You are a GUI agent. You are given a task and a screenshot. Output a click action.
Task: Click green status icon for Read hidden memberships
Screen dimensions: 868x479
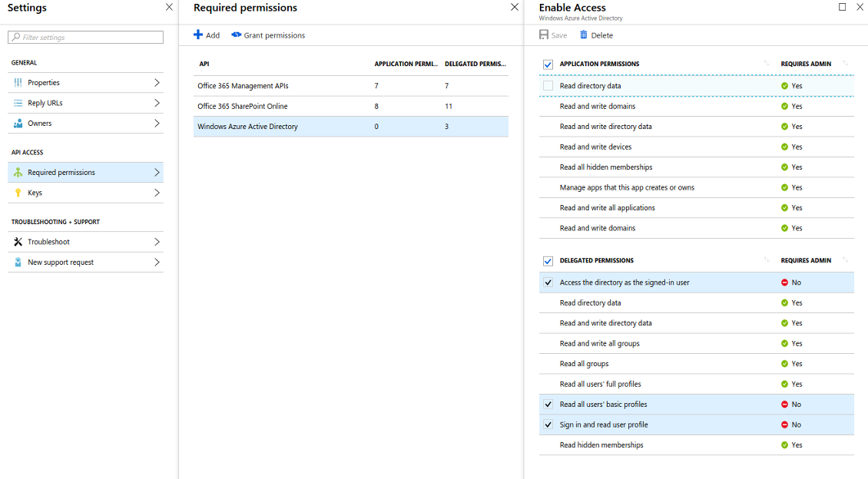(x=784, y=445)
